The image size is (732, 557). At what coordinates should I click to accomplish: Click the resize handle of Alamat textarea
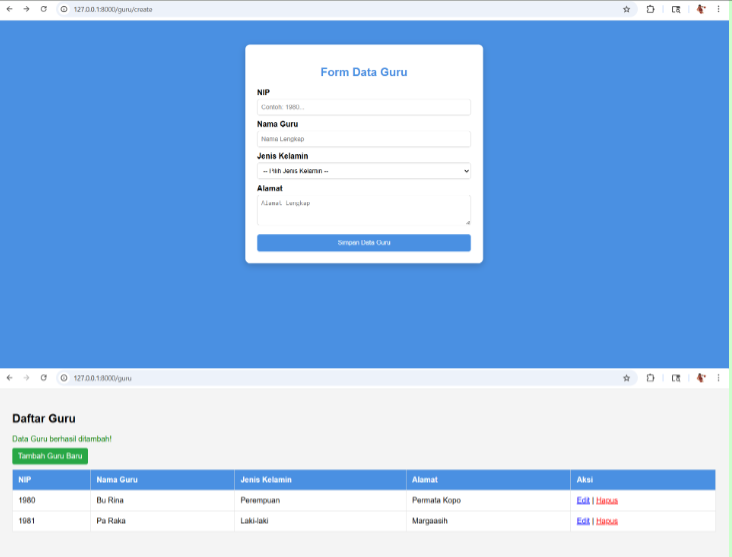tap(468, 223)
